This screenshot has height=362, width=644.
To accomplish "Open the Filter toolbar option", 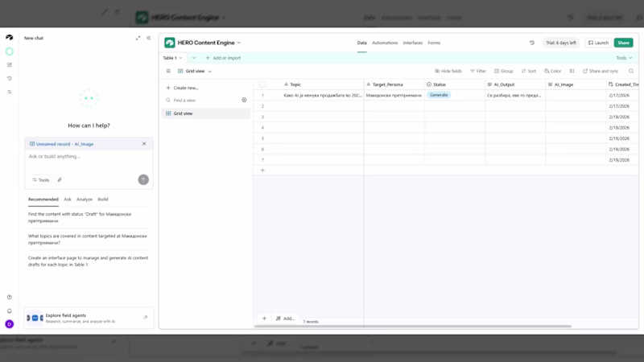I will tap(478, 71).
